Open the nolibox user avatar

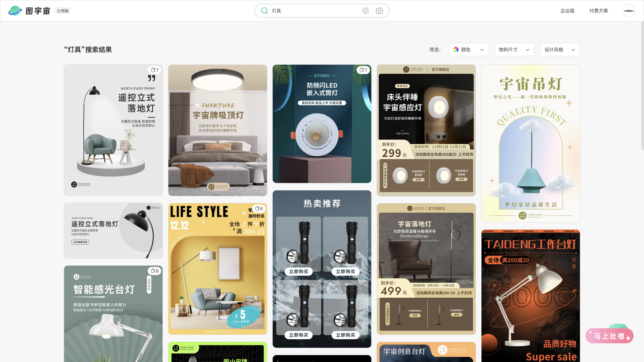coord(629,11)
